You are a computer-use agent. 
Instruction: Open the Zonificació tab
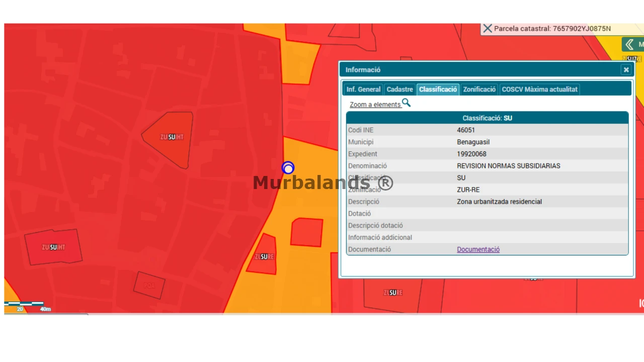click(479, 89)
